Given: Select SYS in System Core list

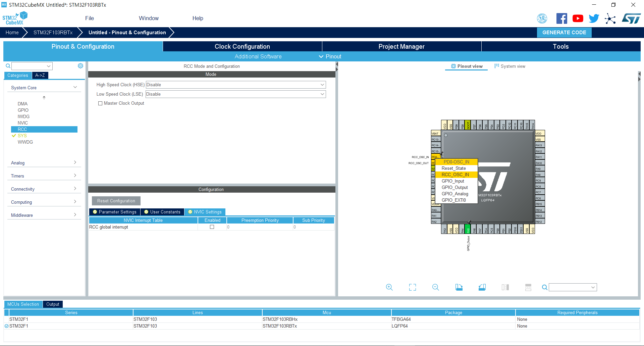Looking at the screenshot, I should [22, 136].
